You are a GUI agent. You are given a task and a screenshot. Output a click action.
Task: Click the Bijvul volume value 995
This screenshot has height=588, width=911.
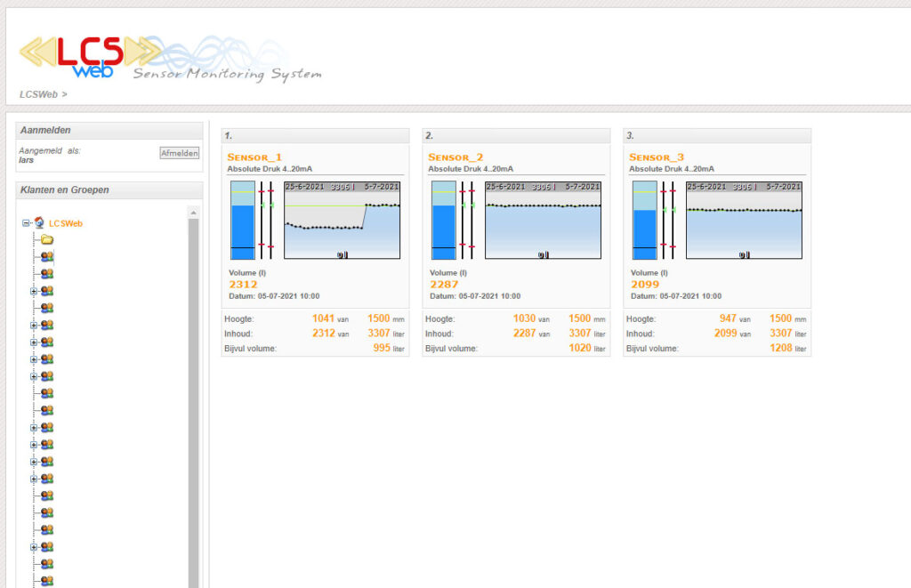[x=382, y=348]
